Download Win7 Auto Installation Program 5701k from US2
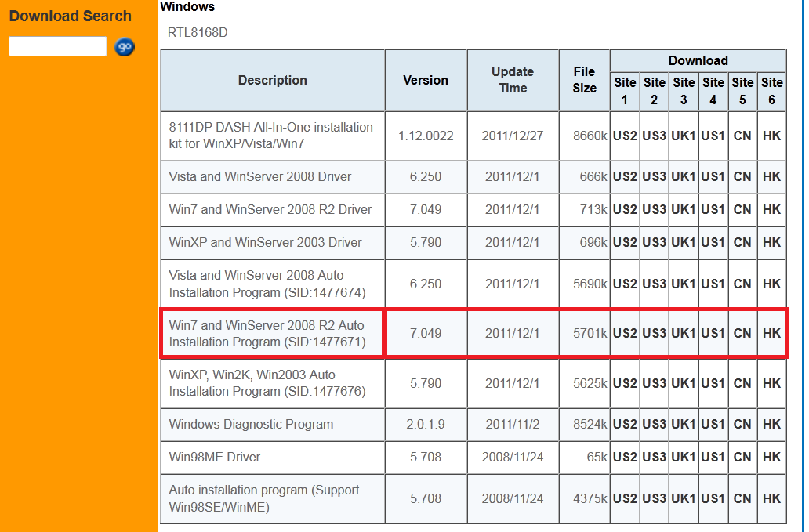The width and height of the screenshot is (809, 532). 625,334
